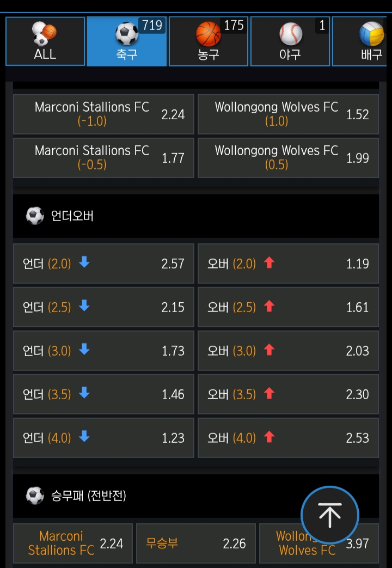Open the 농구 basketball tab
Image resolution: width=392 pixels, height=568 pixels.
[209, 41]
